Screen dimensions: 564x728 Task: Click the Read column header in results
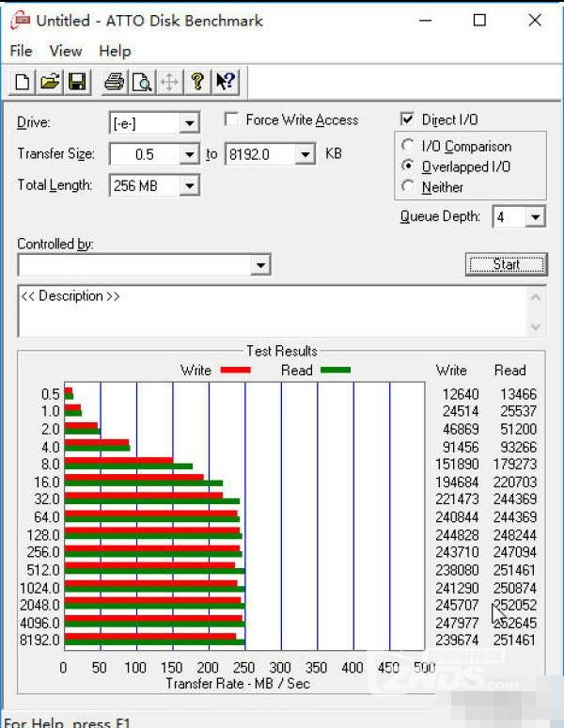[x=509, y=370]
